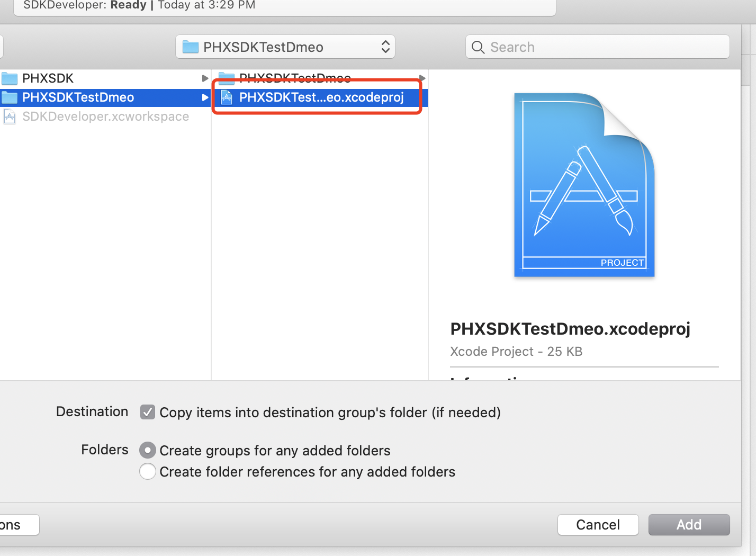
Task: Click the SDKDeveloper.xcworkspace file icon
Action: tap(10, 116)
